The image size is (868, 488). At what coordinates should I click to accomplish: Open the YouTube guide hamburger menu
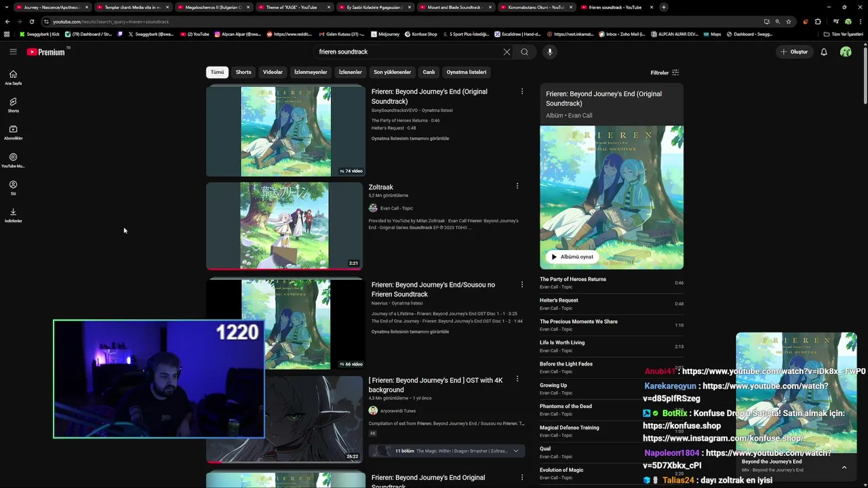click(x=13, y=52)
